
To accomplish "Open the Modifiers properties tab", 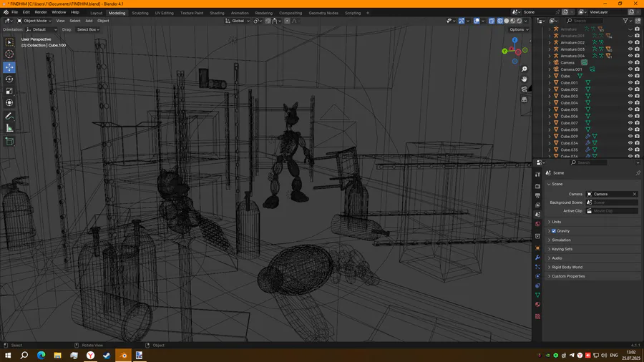I will (x=537, y=258).
